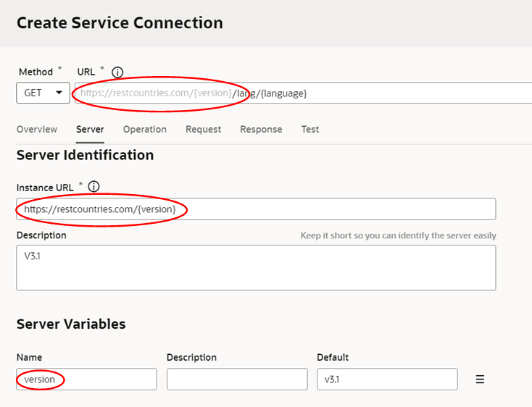The width and height of the screenshot is (532, 407).
Task: Click the info icon beside the URL label
Action: [x=117, y=72]
